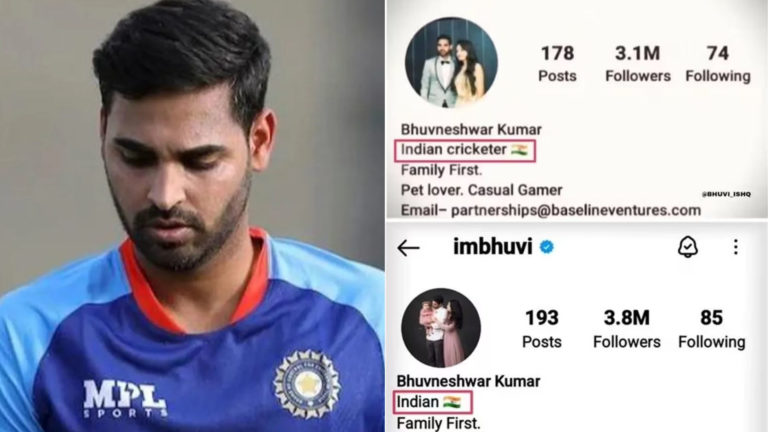Select the highlighted Indian cricketer bio line
The image size is (768, 432).
click(x=465, y=150)
